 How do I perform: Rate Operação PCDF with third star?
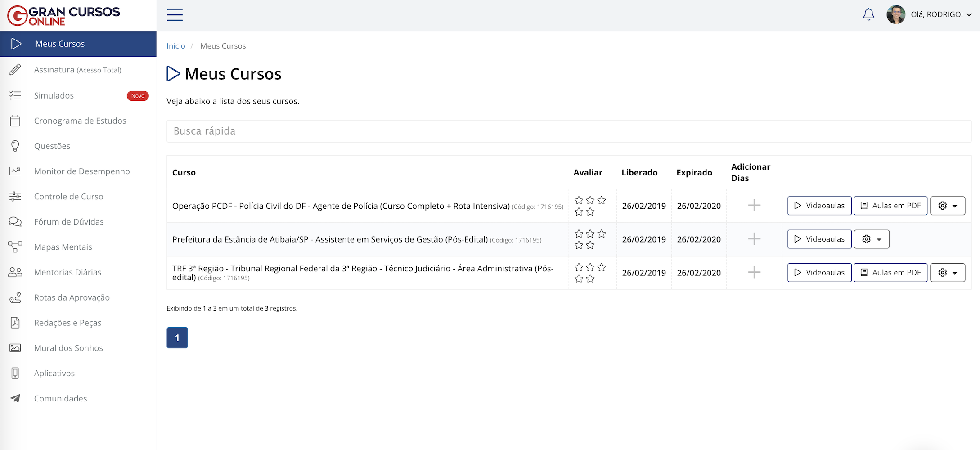(602, 200)
